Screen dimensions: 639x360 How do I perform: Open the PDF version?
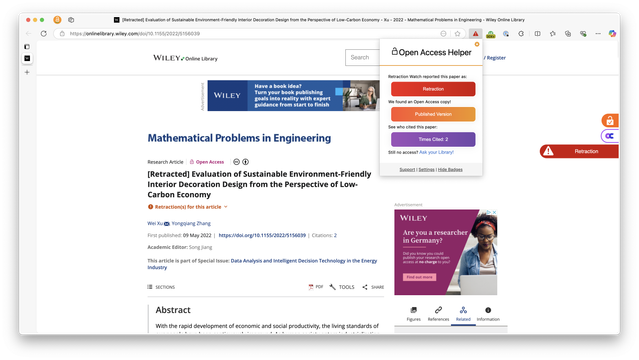(316, 287)
